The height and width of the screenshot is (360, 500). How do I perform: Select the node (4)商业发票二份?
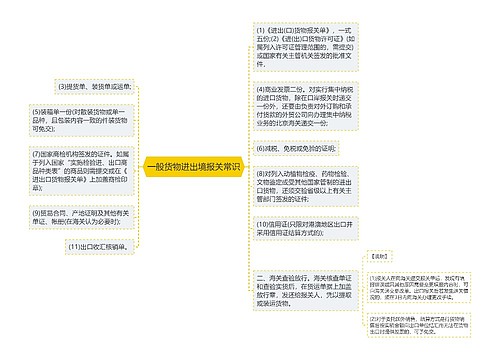tap(306, 106)
